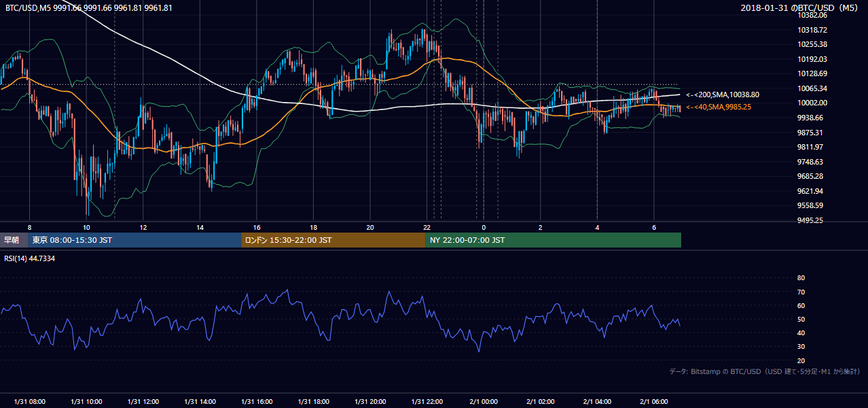Click price axis value 9621.94

(810, 191)
